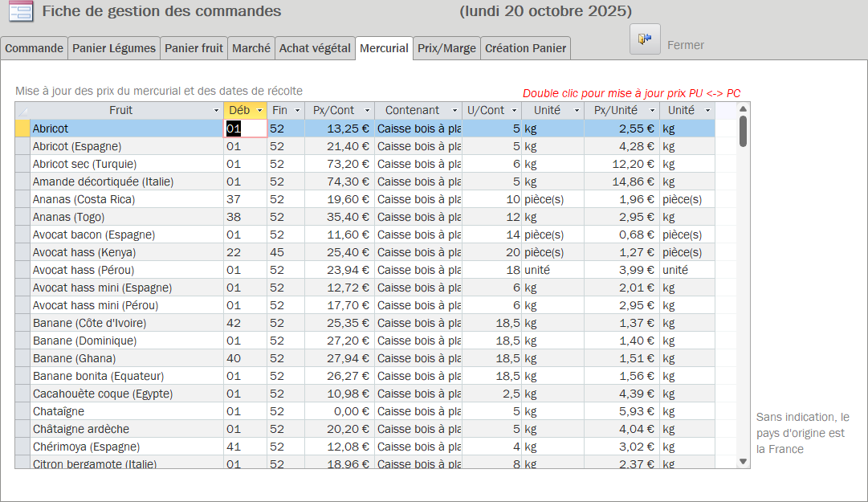Screen dimensions: 868x502
Task: Click the select-all corner of the datasheet
Action: point(22,111)
